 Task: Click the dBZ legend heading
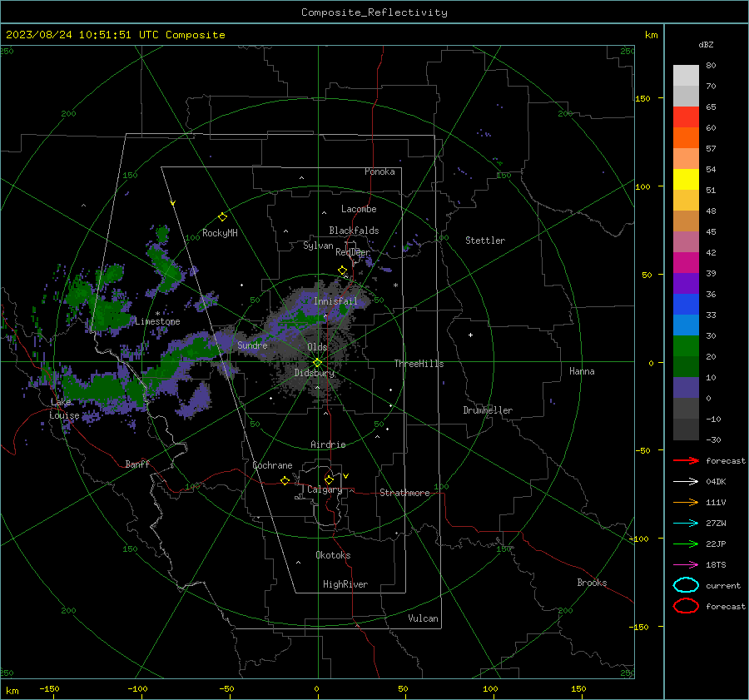click(x=706, y=44)
